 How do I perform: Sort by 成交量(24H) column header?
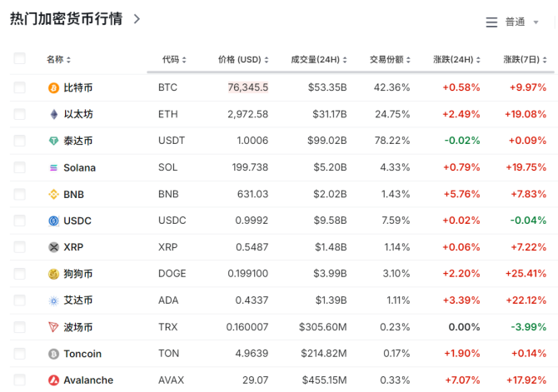(x=318, y=60)
